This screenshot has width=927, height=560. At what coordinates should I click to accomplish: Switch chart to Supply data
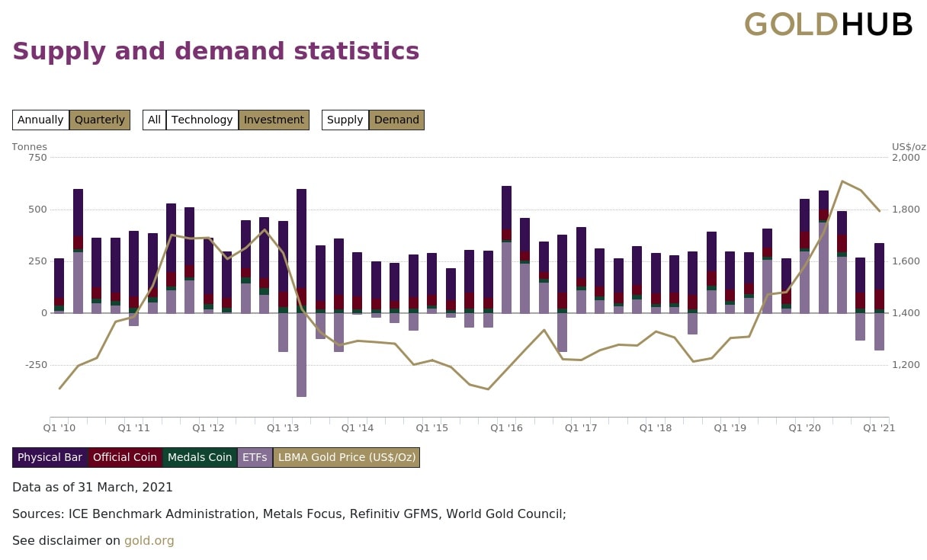(345, 120)
